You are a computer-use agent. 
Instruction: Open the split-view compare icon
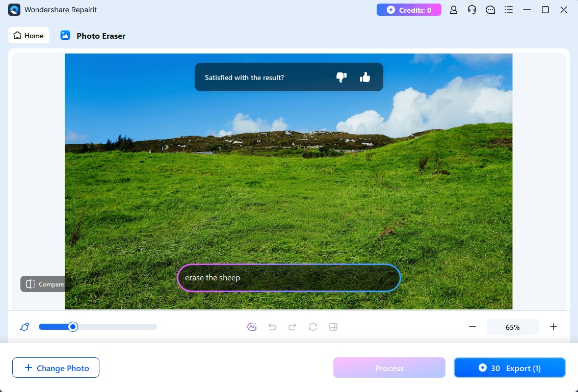(333, 327)
